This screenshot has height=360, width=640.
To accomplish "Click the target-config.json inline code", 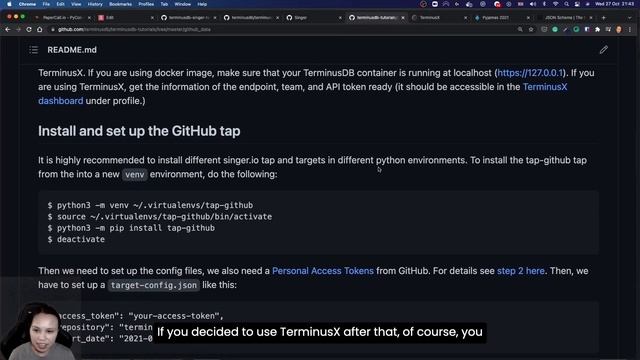I will click(x=153, y=285).
